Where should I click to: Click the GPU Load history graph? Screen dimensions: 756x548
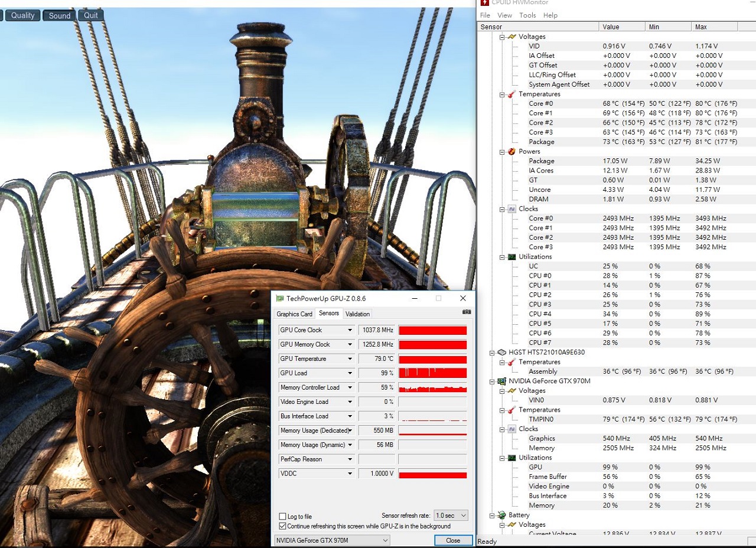(432, 373)
